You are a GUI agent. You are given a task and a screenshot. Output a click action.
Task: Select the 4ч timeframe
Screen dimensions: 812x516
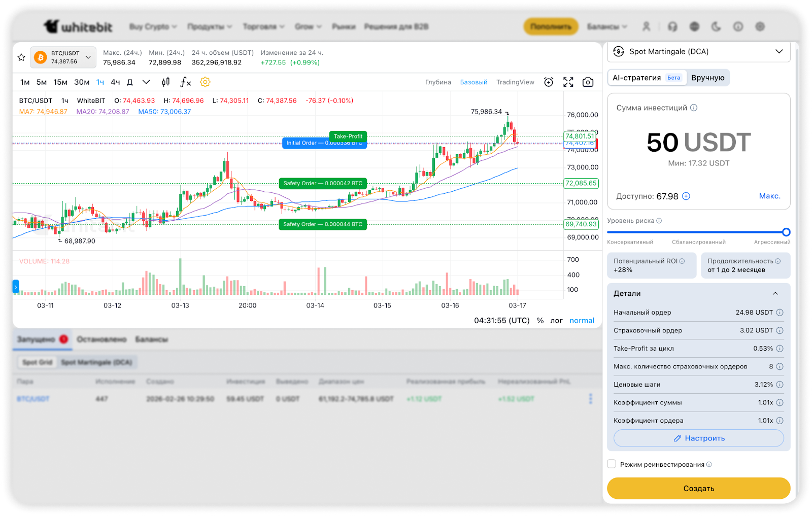tap(115, 82)
